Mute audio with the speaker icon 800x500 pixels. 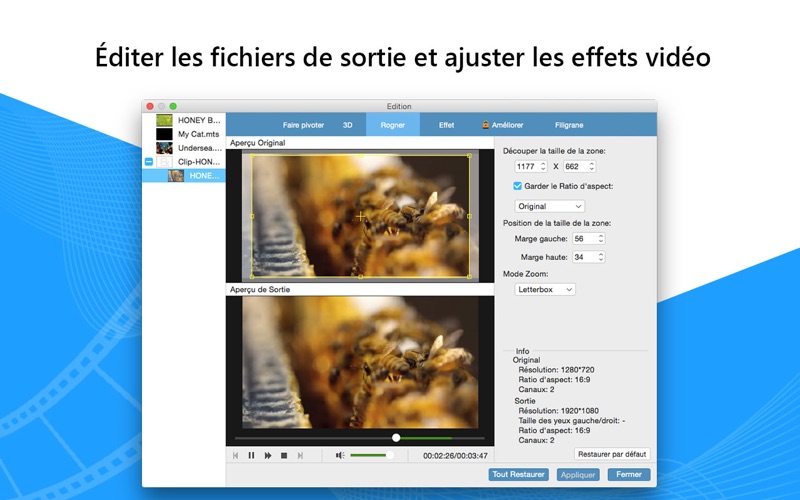coord(340,455)
